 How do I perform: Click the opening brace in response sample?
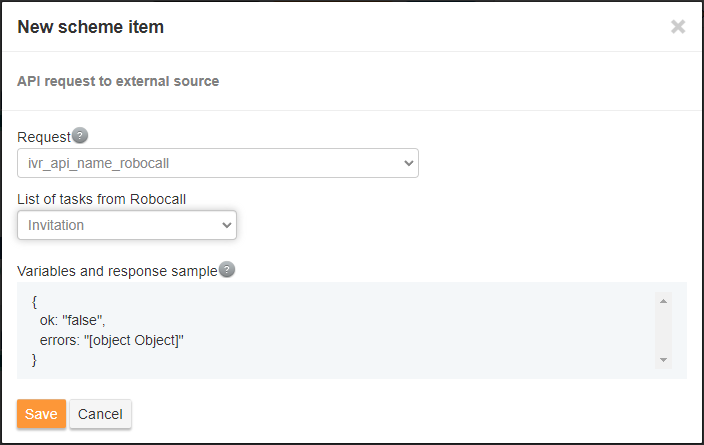[35, 301]
